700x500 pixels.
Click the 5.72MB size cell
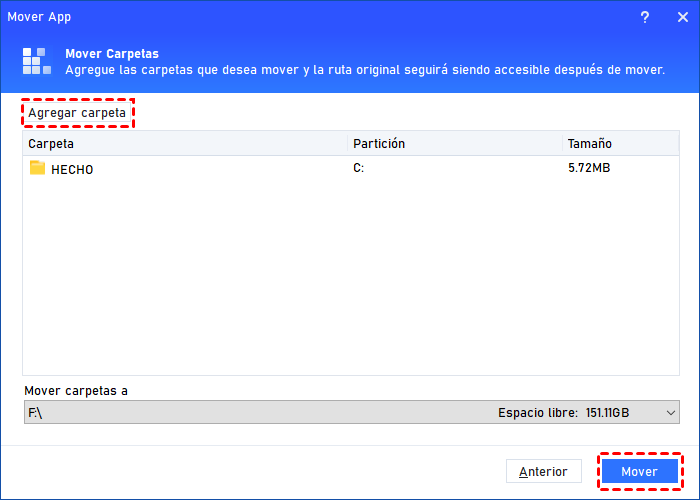(x=589, y=168)
